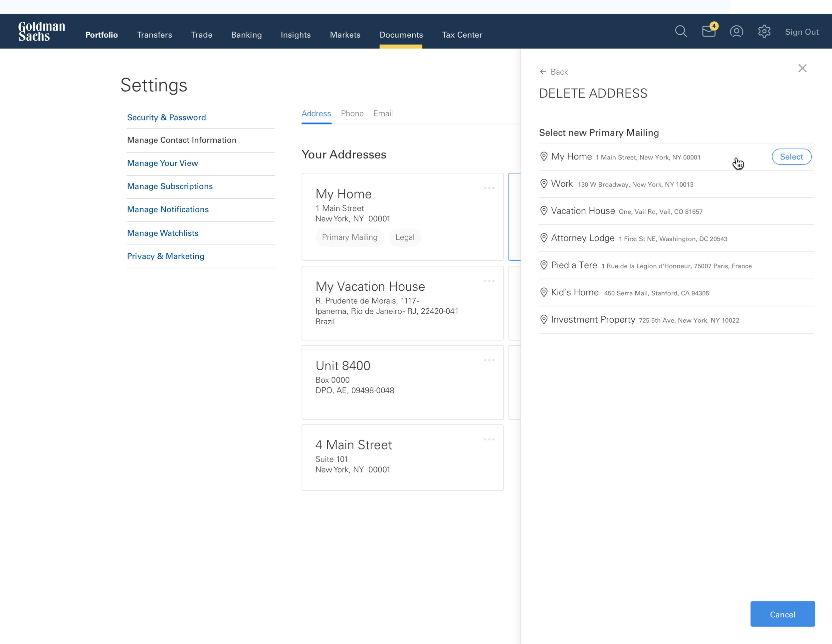Viewport: 832px width, 644px height.
Task: Click the Goldman Sachs logo
Action: 42,32
